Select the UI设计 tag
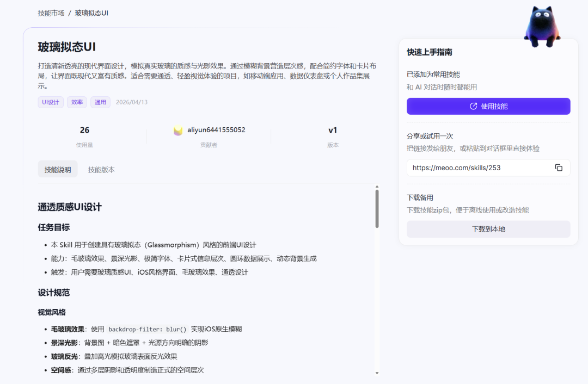 pyautogui.click(x=50, y=102)
